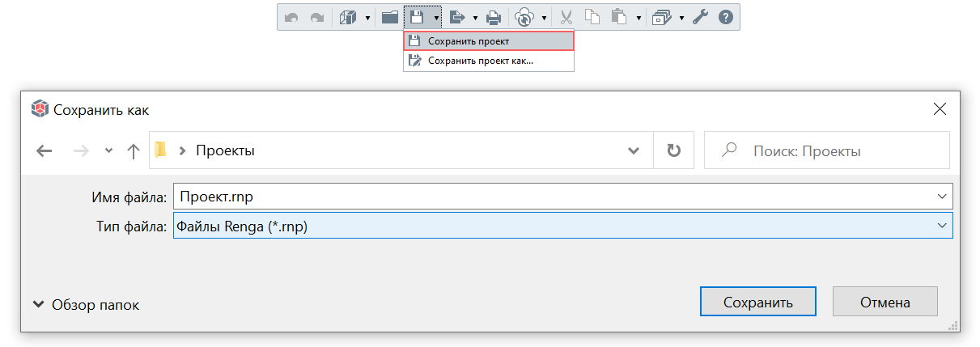Click the Сохранить button
The height and width of the screenshot is (347, 980).
(758, 302)
